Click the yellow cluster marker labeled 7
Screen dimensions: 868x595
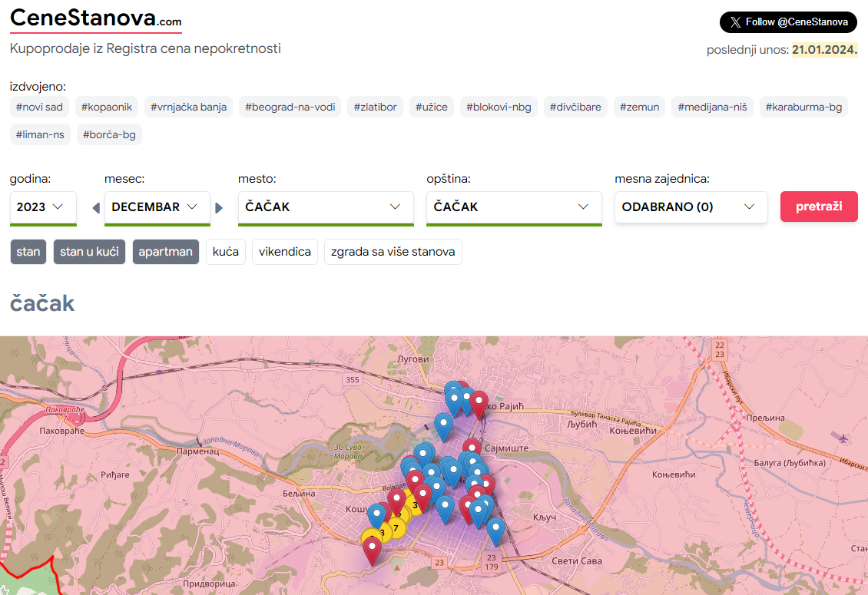point(396,527)
